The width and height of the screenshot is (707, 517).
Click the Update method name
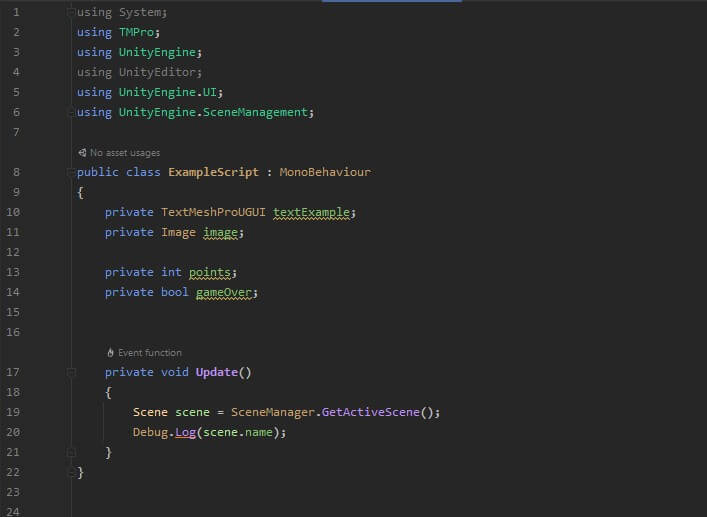[217, 372]
